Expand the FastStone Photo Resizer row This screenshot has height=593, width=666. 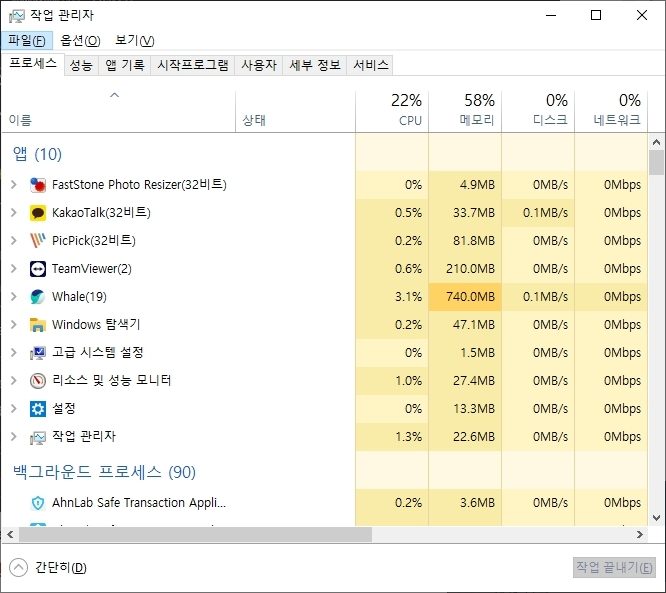point(14,185)
